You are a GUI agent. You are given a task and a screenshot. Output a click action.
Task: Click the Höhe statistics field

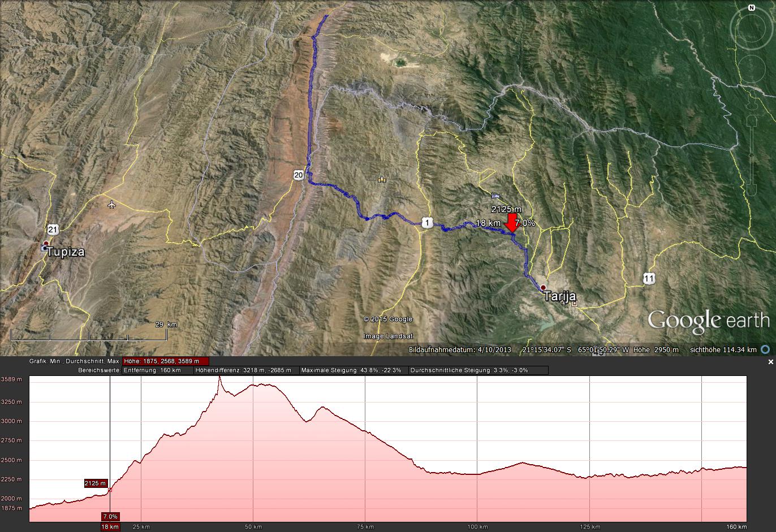(x=166, y=361)
